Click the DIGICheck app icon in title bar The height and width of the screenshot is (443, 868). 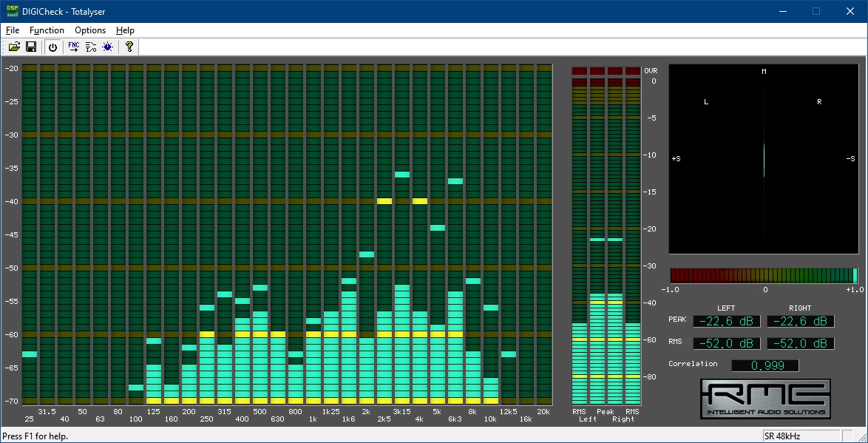pyautogui.click(x=11, y=11)
